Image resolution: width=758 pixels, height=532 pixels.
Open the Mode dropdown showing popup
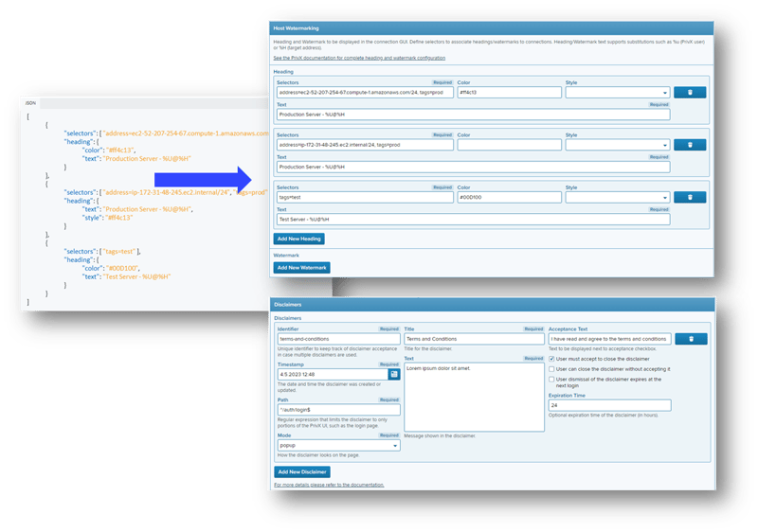point(336,445)
